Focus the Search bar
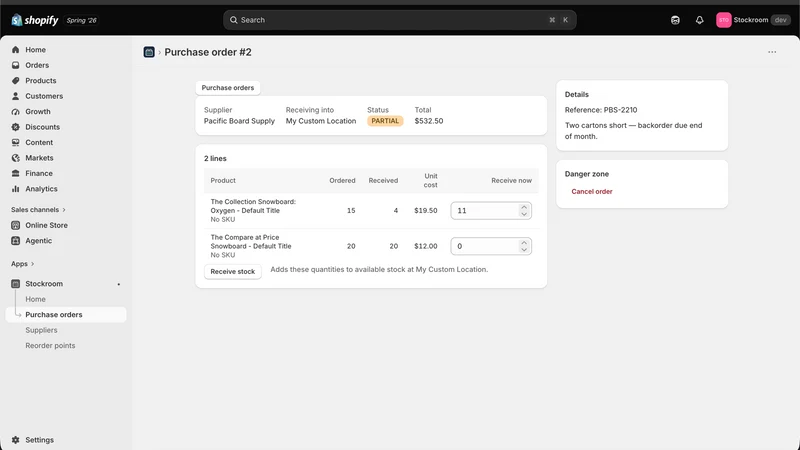 pos(399,20)
